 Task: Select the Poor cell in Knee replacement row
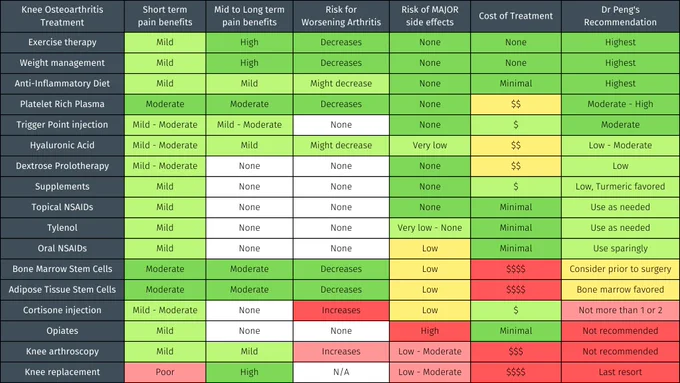tap(165, 372)
